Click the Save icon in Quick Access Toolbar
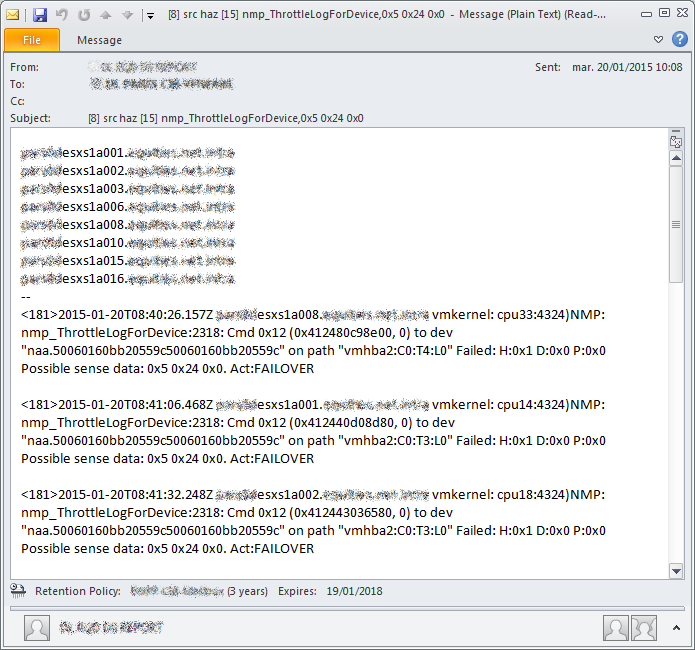The height and width of the screenshot is (650, 695). point(40,15)
